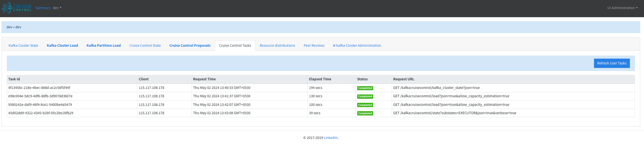The image size is (644, 144).
Task: Click the Completed badge for 39 secs task
Action: (365, 113)
